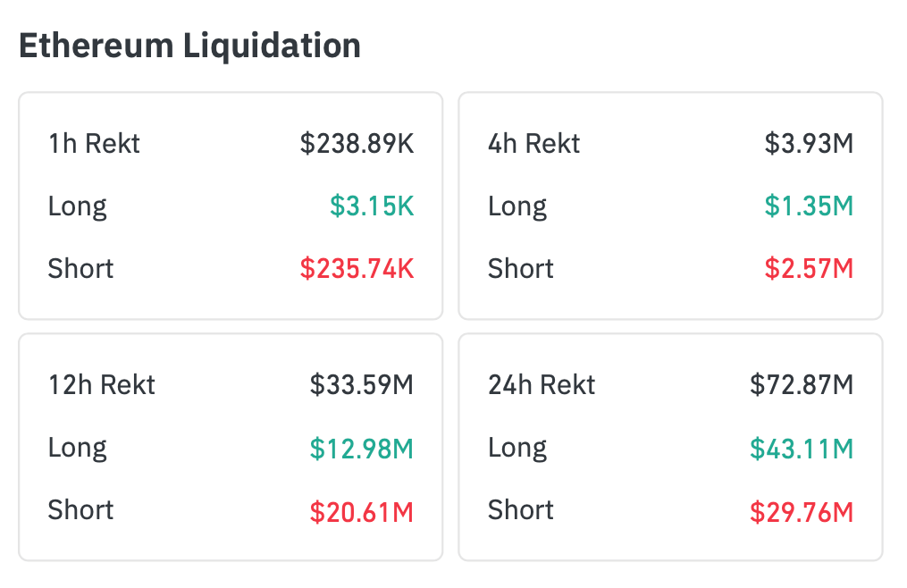This screenshot has height=588, width=907.
Task: Click the 4h Short value $2.57M
Action: [809, 269]
